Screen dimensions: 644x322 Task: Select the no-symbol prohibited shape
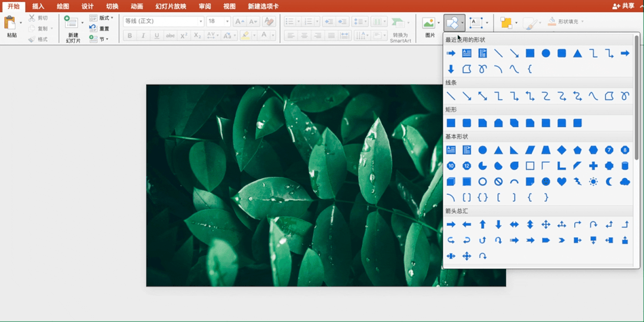(x=498, y=182)
